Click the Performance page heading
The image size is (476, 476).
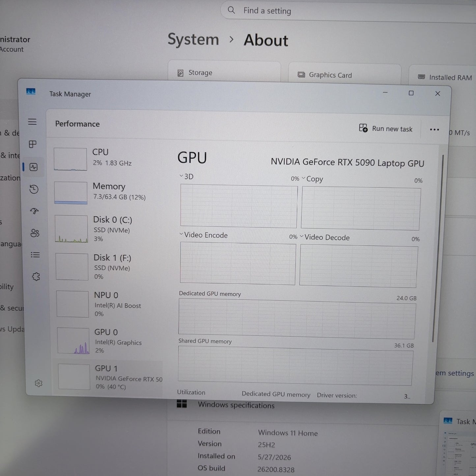click(x=77, y=124)
